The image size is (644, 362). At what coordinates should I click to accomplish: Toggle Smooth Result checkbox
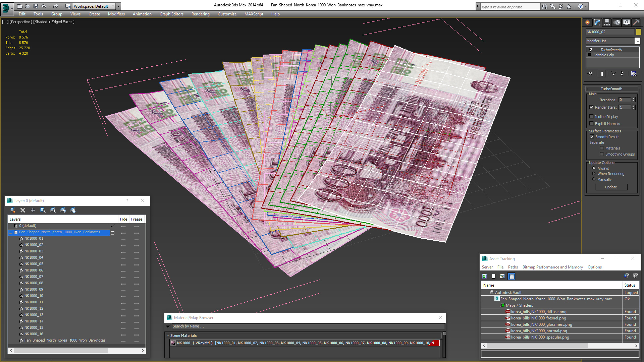[592, 137]
